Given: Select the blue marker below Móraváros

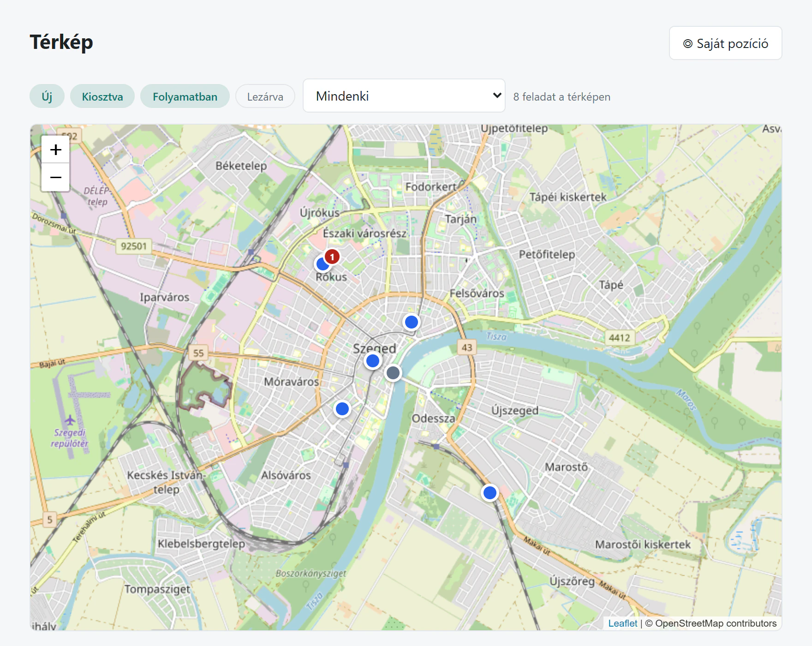Looking at the screenshot, I should 342,409.
